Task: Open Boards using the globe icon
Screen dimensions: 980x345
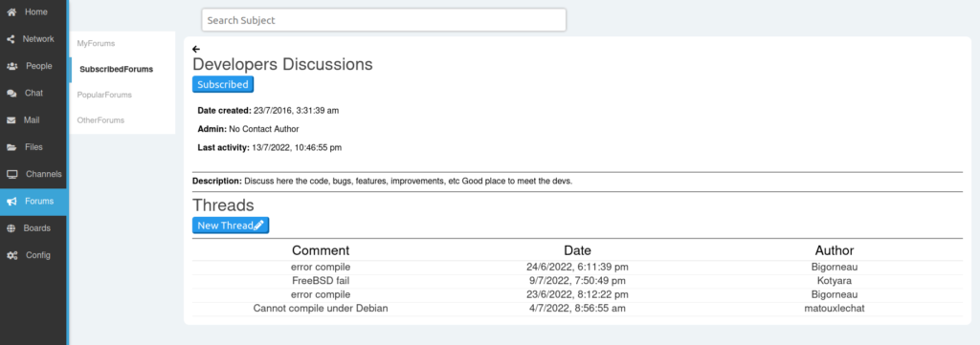Action: pos(11,228)
